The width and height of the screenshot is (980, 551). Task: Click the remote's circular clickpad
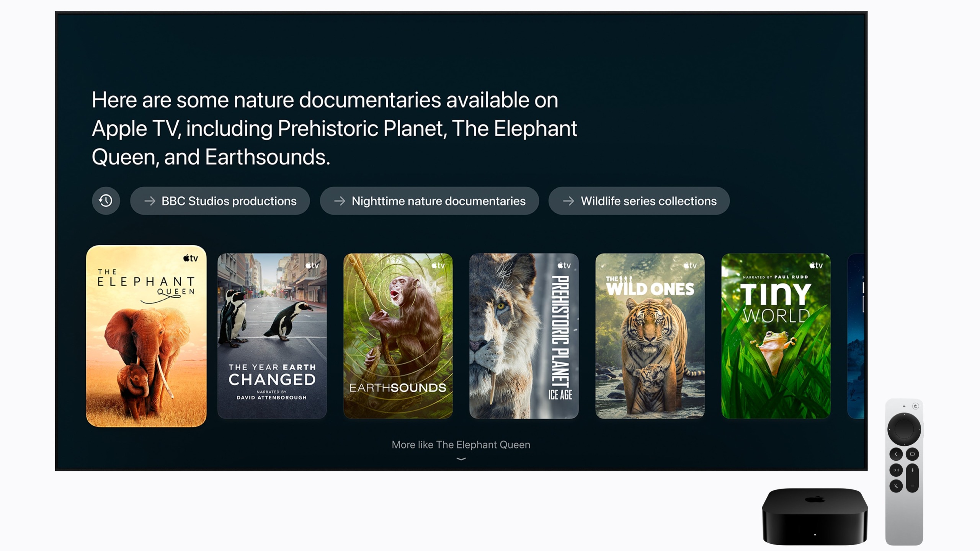point(904,429)
